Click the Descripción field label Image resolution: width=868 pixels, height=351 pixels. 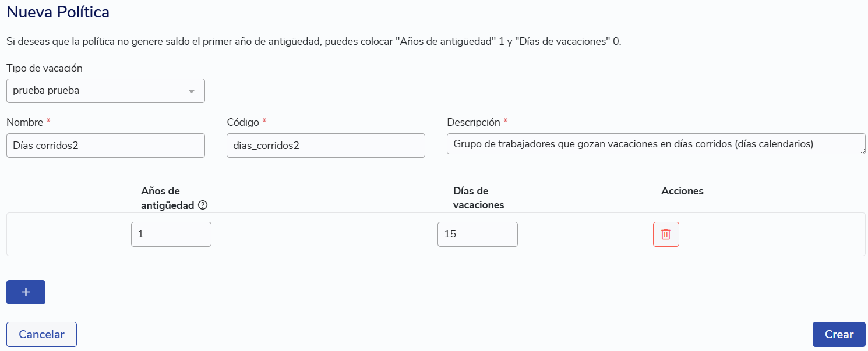pyautogui.click(x=473, y=122)
